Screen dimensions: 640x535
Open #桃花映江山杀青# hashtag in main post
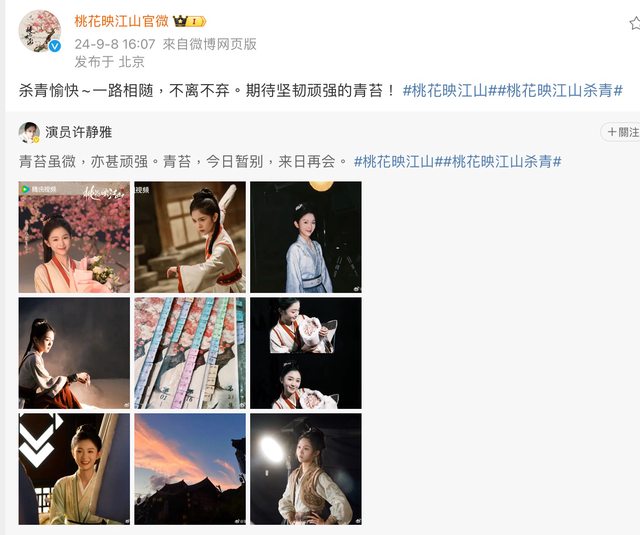pos(559,91)
